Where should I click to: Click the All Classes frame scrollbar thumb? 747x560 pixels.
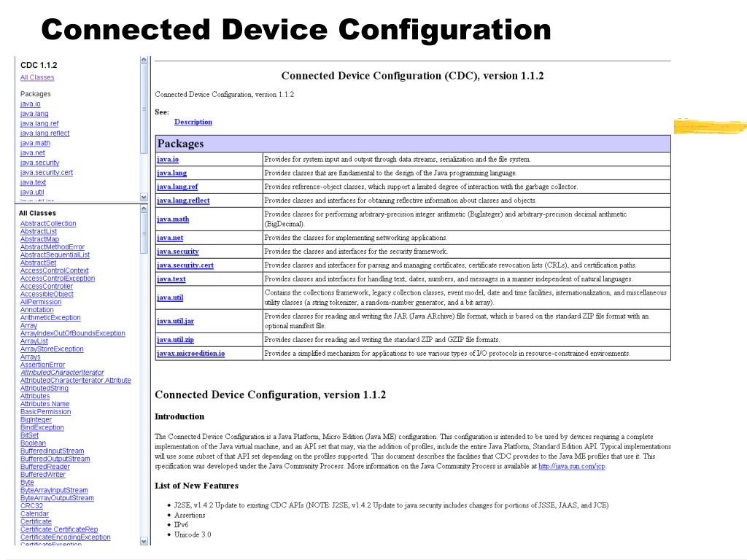(144, 233)
